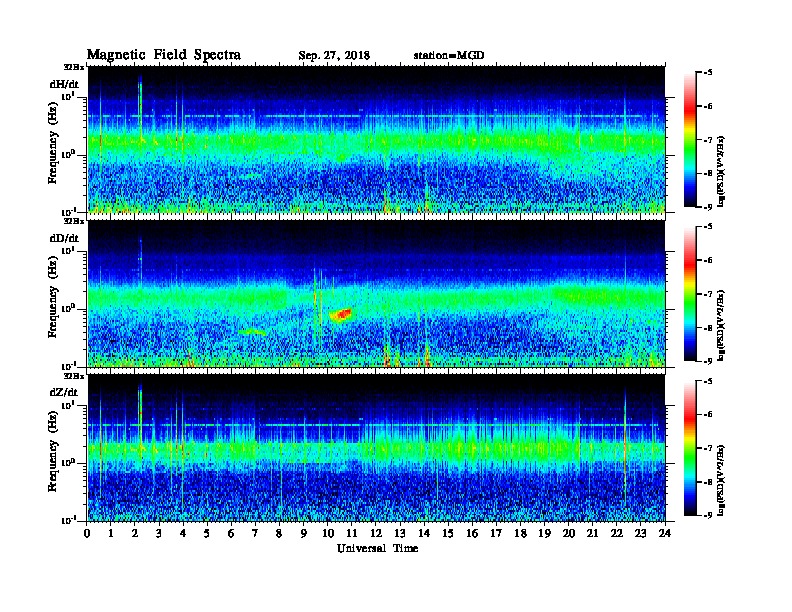Click the color bar beside the dH/dt panel
Image resolution: width=792 pixels, height=612 pixels.
click(689, 140)
